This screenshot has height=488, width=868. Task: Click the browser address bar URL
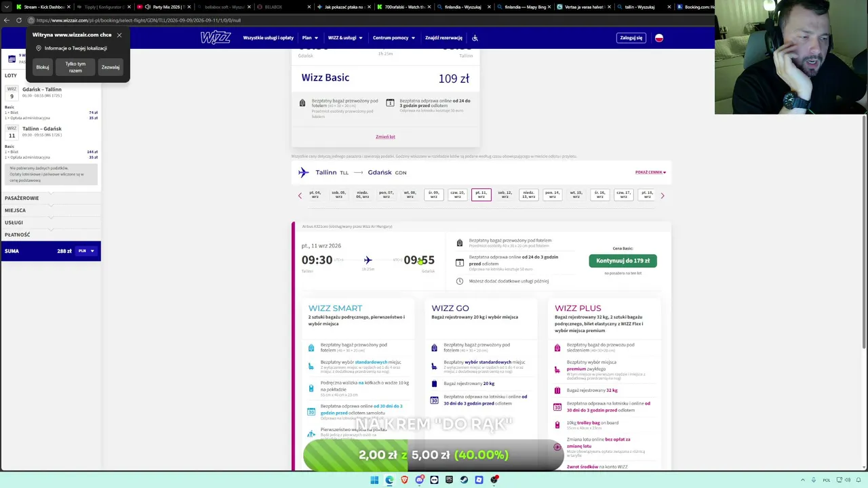tap(139, 20)
